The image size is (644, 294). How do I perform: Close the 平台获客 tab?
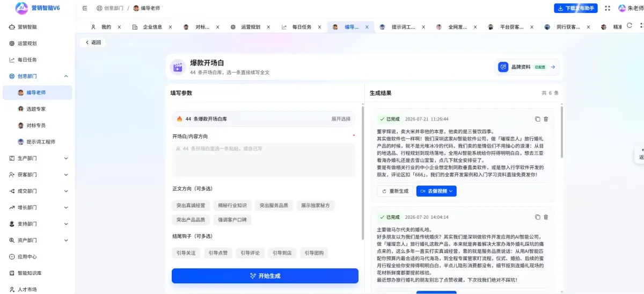[x=532, y=27]
